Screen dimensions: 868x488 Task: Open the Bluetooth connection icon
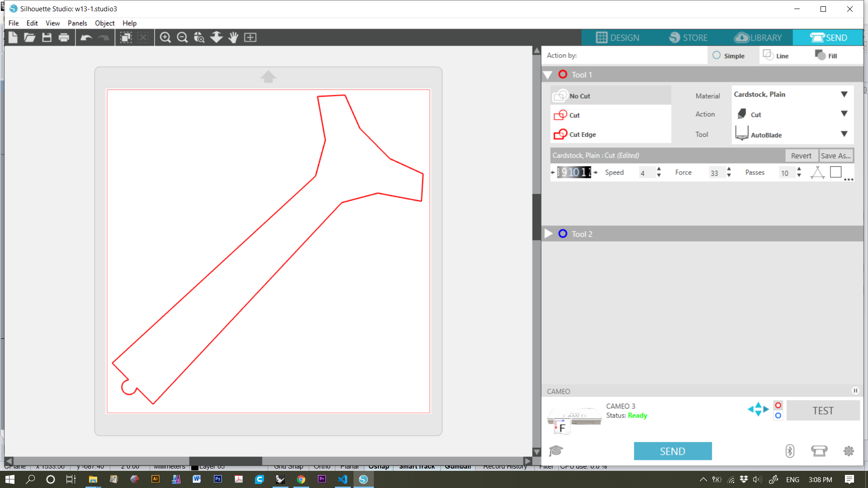click(789, 451)
